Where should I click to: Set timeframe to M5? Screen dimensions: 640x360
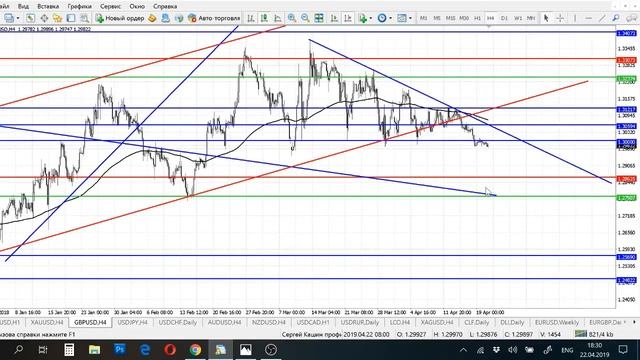[x=437, y=18]
